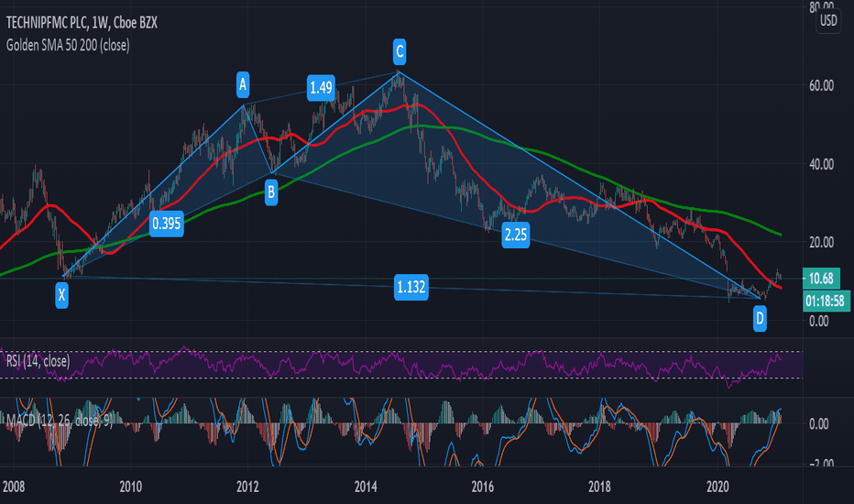This screenshot has height=504, width=854.
Task: Select pattern point label A
Action: coord(243,84)
